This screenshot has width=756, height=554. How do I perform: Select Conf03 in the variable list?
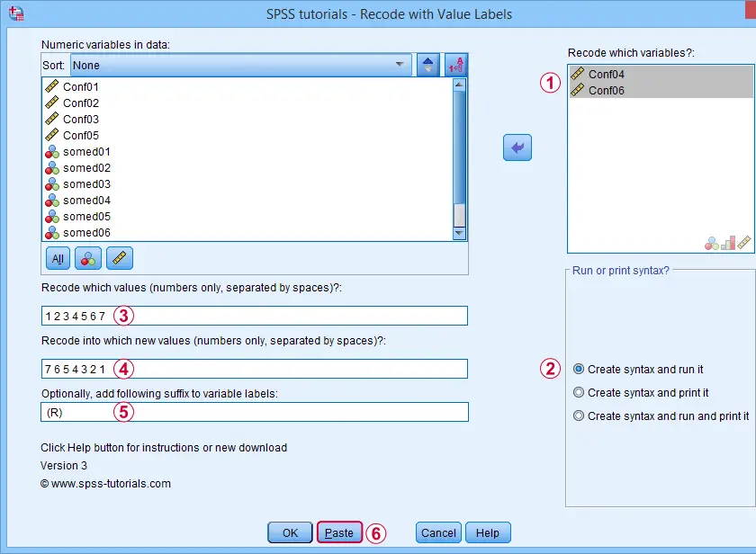pyautogui.click(x=247, y=119)
